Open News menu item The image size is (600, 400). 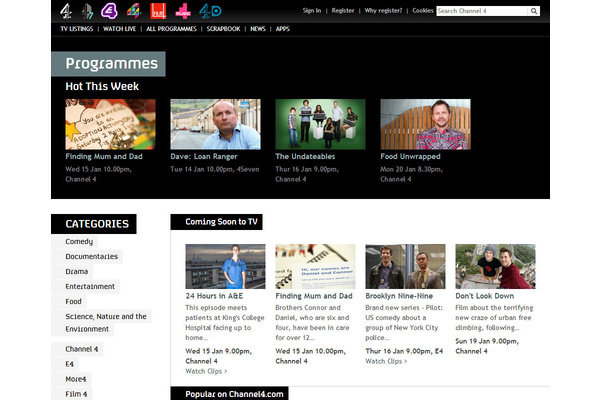click(258, 29)
